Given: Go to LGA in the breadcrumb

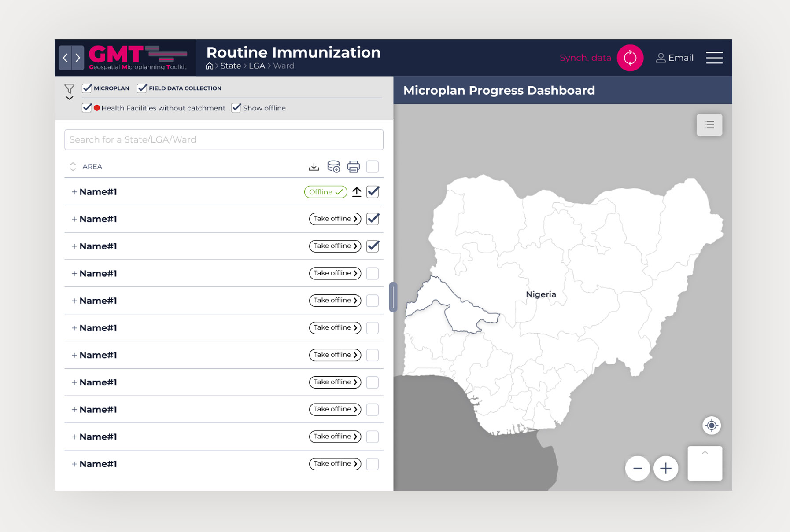Looking at the screenshot, I should click(257, 66).
